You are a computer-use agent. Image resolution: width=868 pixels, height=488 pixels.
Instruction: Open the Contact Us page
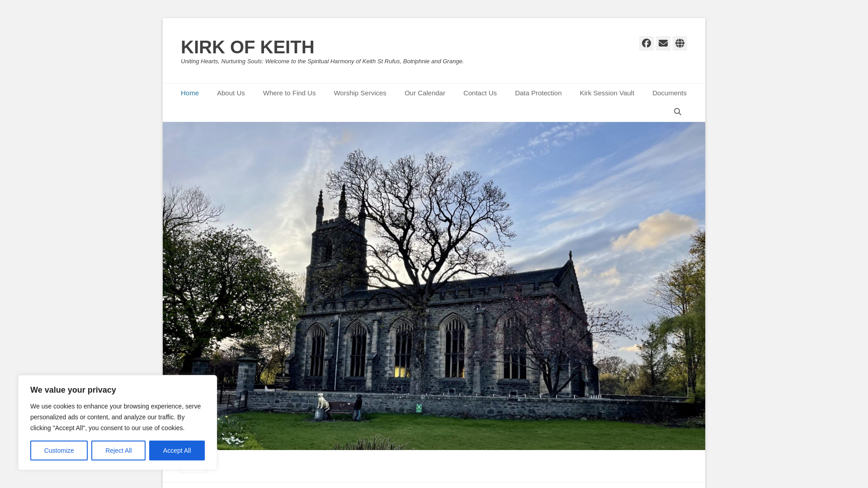[x=480, y=93]
